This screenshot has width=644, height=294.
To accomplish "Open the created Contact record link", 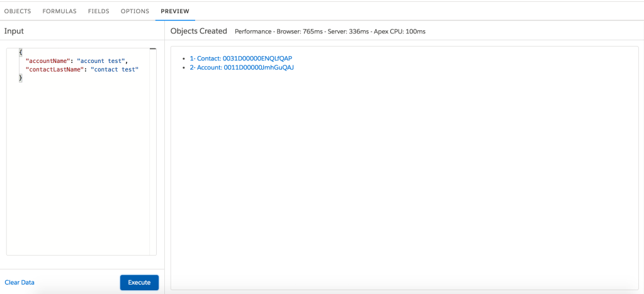I will pyautogui.click(x=240, y=59).
